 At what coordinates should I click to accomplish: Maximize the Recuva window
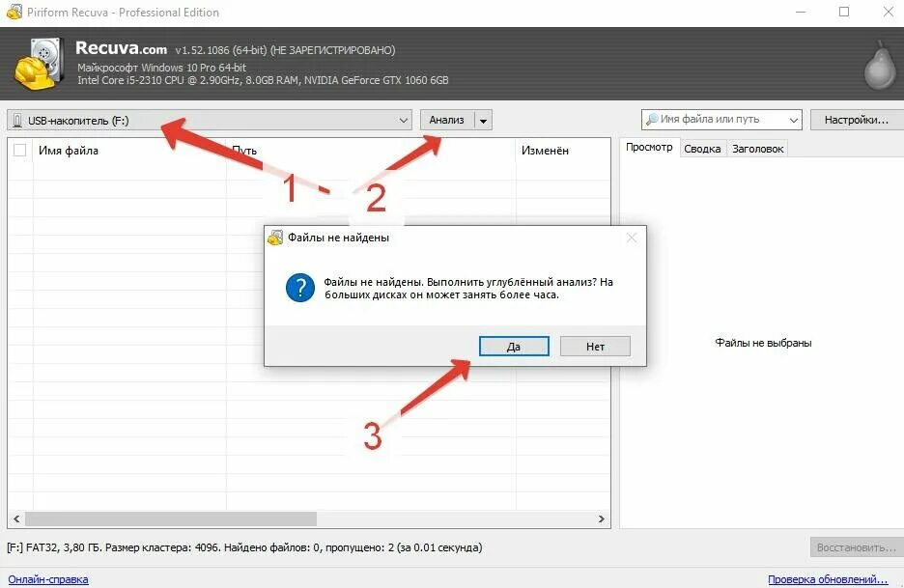844,12
